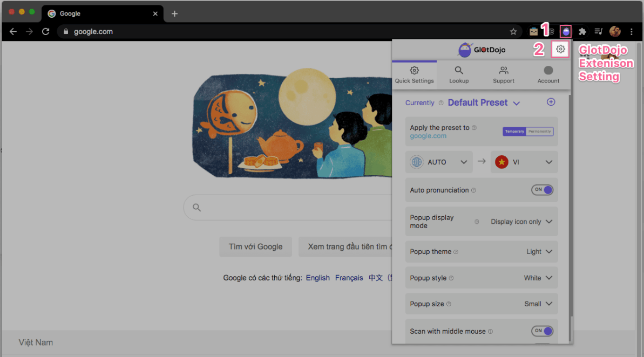Open Popup display mode dropdown

tap(521, 222)
